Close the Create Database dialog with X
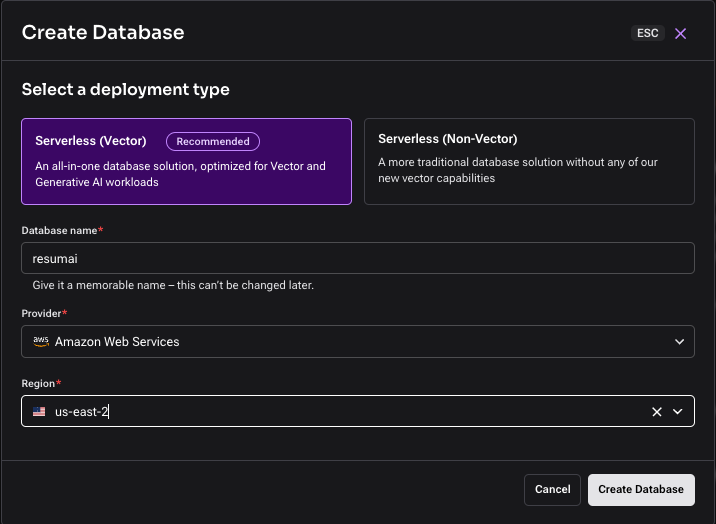 pyautogui.click(x=680, y=33)
